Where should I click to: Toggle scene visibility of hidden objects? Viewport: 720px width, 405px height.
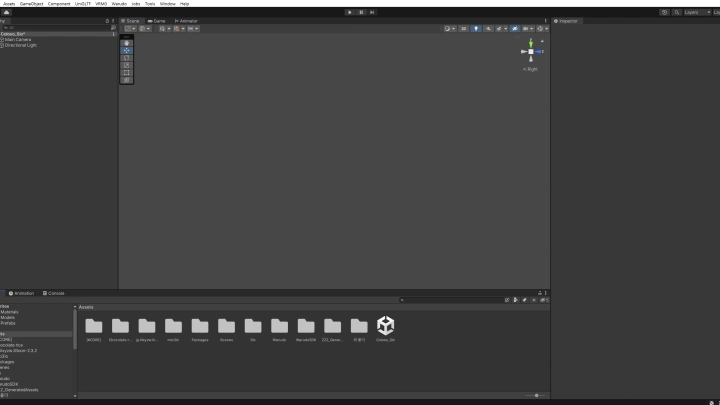click(x=515, y=28)
